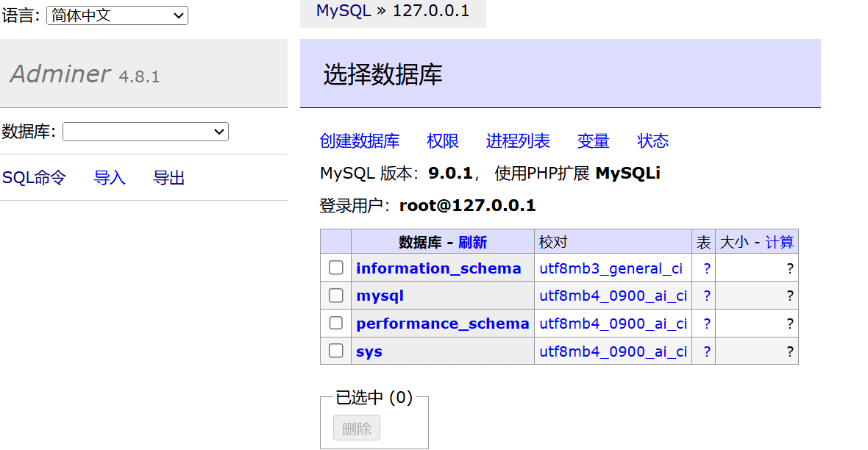This screenshot has width=868, height=450.
Task: Click the table count ? for sys
Action: click(x=707, y=351)
